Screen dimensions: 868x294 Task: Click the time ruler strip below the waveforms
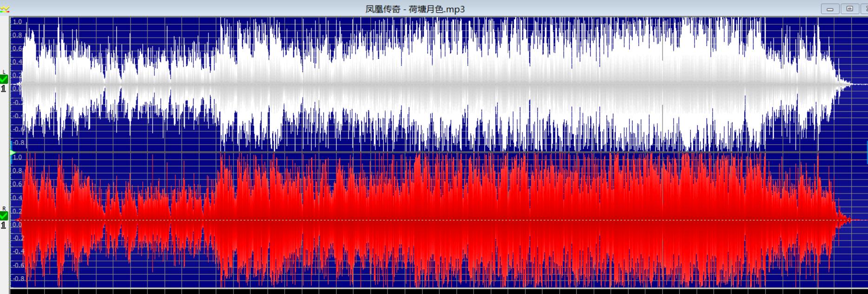click(439, 291)
